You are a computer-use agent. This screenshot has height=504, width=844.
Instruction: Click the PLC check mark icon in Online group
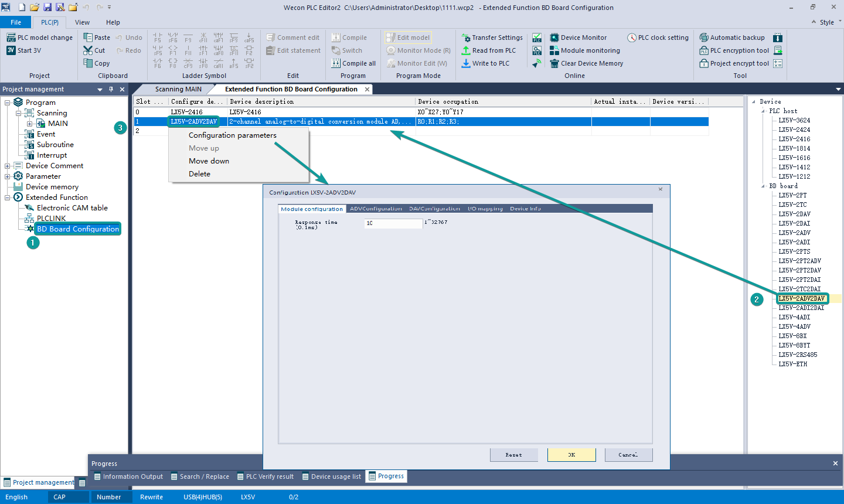point(537,38)
